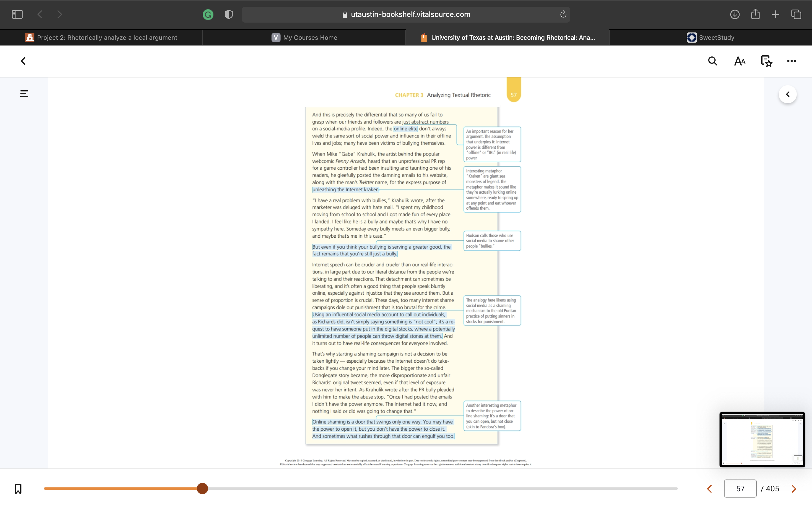Click the highlight "Using an influential social media account"
The image size is (812, 508).
[x=383, y=325]
